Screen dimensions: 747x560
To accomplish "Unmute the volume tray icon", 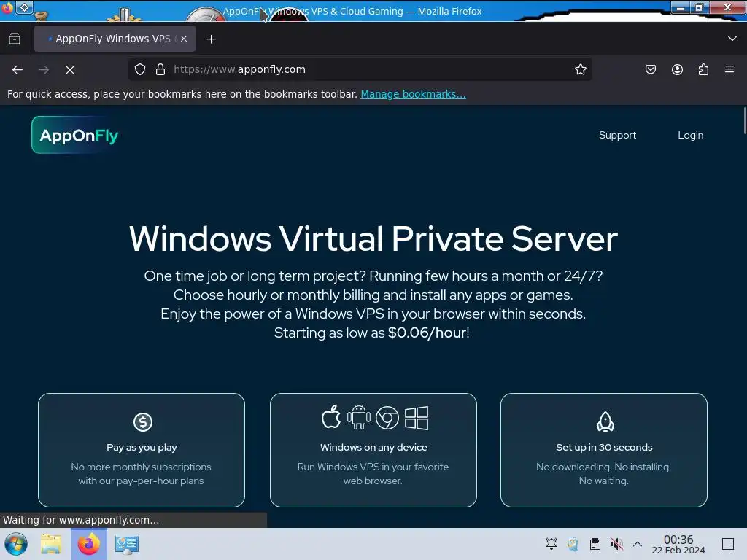I will (616, 544).
